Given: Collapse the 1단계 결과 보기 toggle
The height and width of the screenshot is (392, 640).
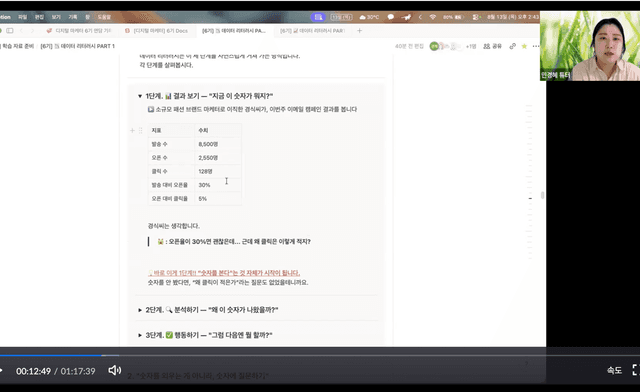Looking at the screenshot, I should tap(140, 96).
